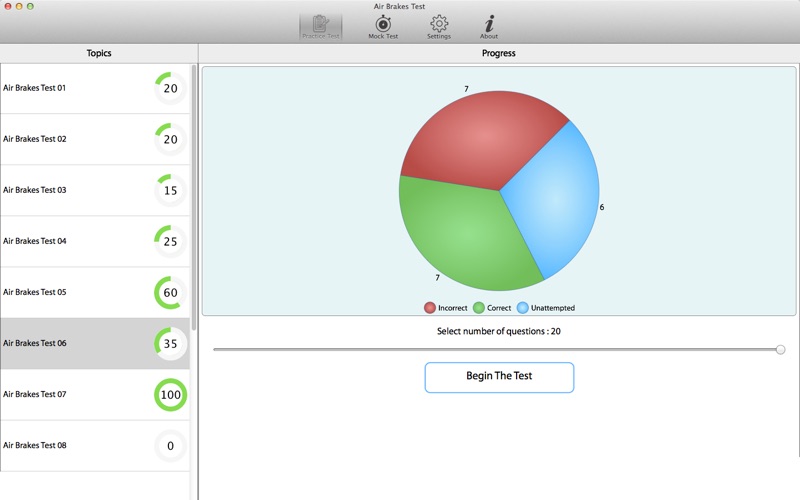The height and width of the screenshot is (500, 800).
Task: Select Air Brakes Test 05 topic
Action: click(x=95, y=292)
